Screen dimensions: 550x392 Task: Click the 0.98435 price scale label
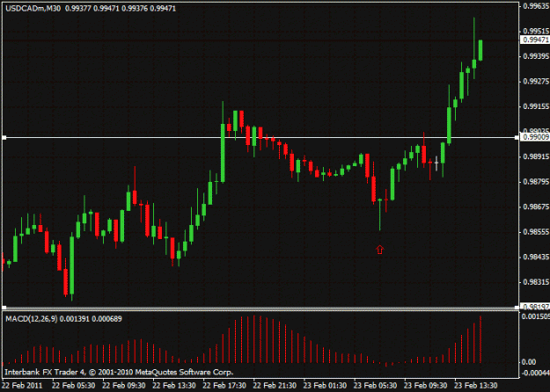tap(536, 258)
